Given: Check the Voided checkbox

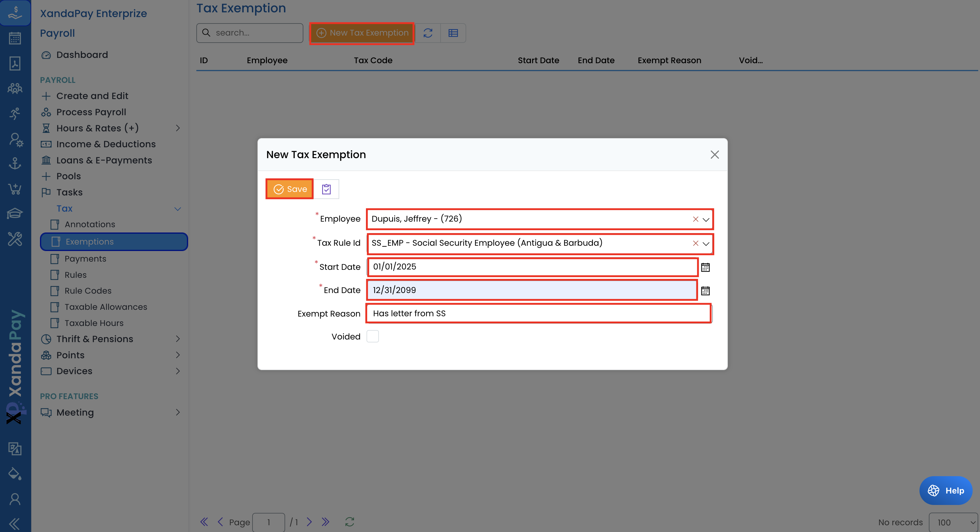Looking at the screenshot, I should (372, 337).
